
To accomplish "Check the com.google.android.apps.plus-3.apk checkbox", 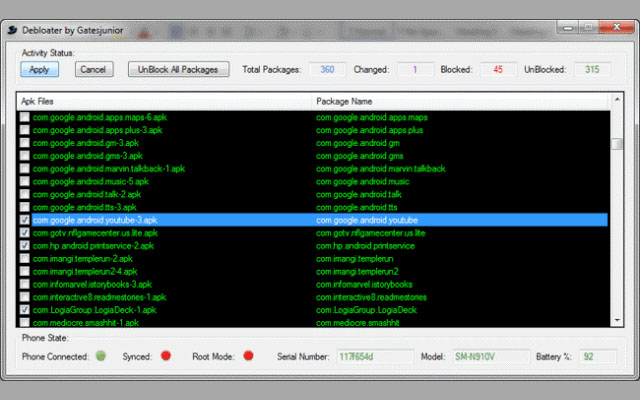I will pyautogui.click(x=24, y=130).
